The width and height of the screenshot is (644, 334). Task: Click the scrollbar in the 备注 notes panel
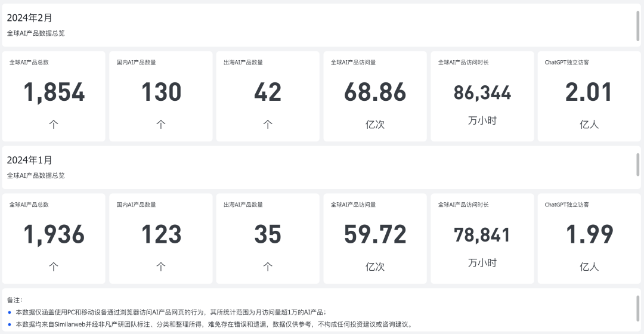click(638, 310)
